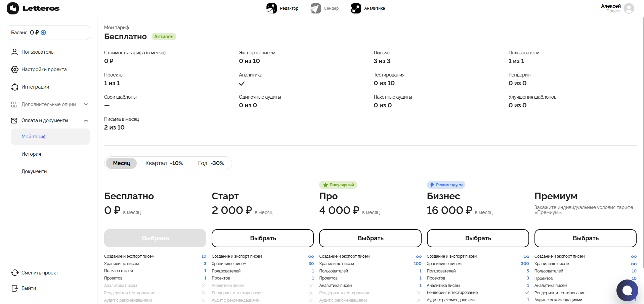
Task: Collapse Оплата и документы section
Action: [86, 120]
